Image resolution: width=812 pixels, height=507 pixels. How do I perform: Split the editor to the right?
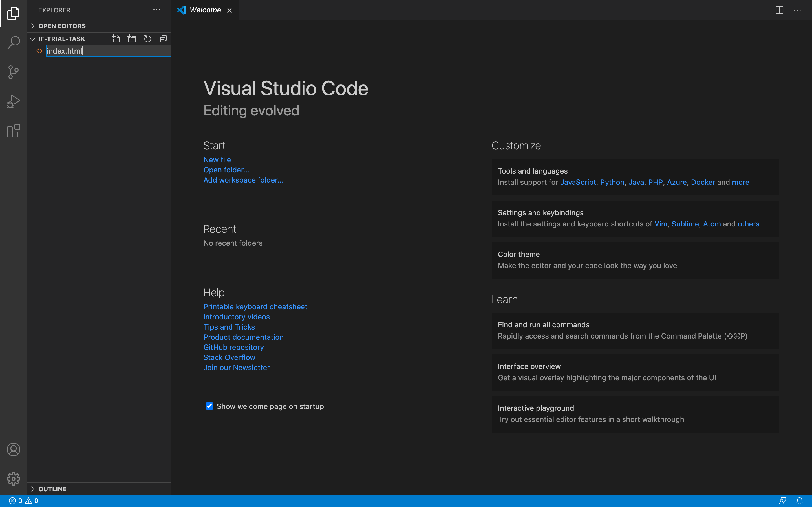point(780,10)
